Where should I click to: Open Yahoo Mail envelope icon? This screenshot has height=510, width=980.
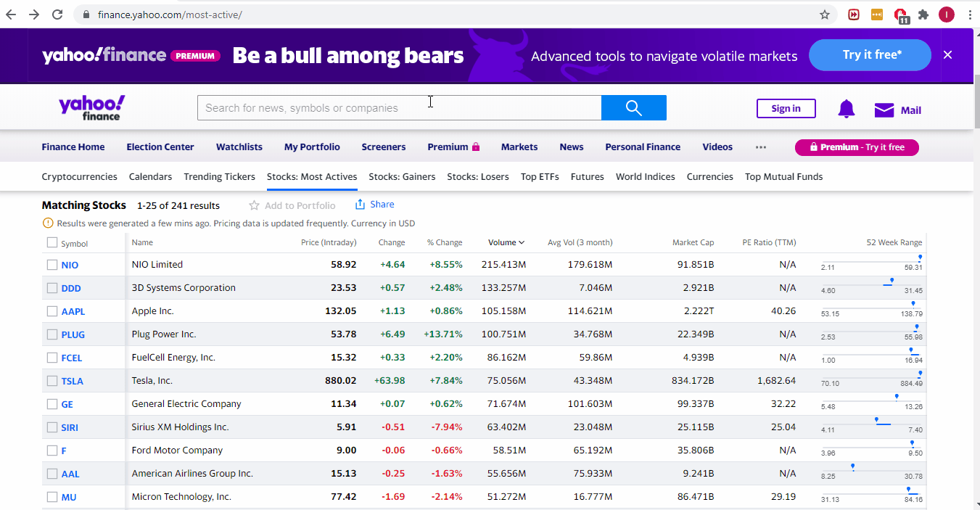tap(884, 110)
